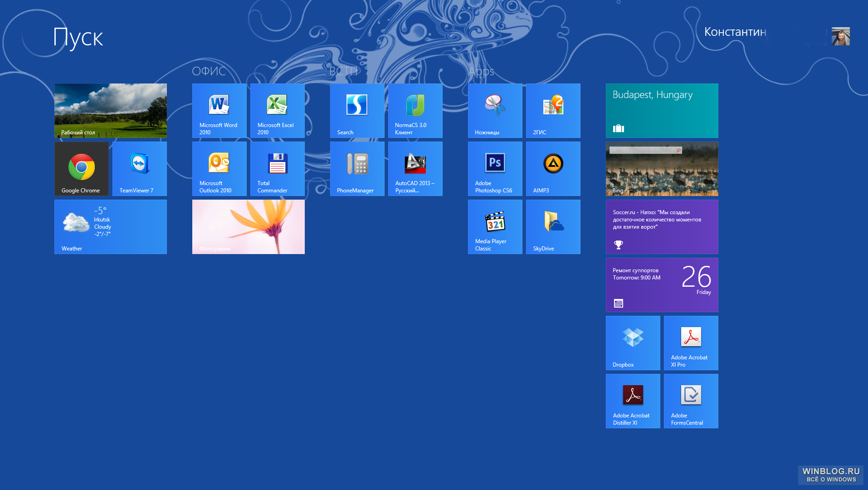Open the Weather tile showing Irkutsk
868x490 pixels.
click(111, 227)
